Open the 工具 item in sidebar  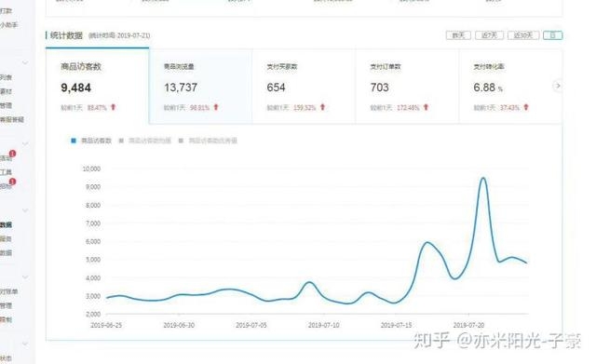[x=6, y=172]
